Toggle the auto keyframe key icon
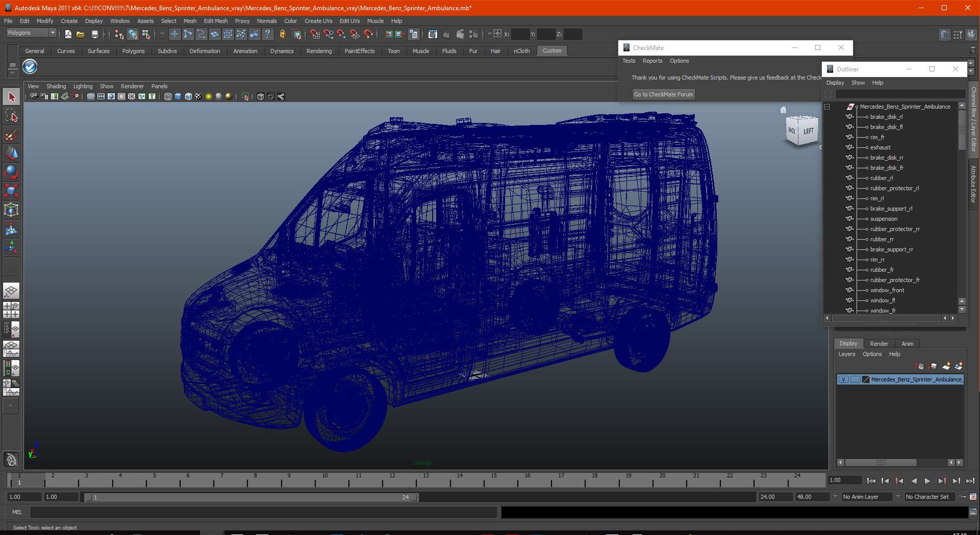Image resolution: width=980 pixels, height=535 pixels. (962, 497)
